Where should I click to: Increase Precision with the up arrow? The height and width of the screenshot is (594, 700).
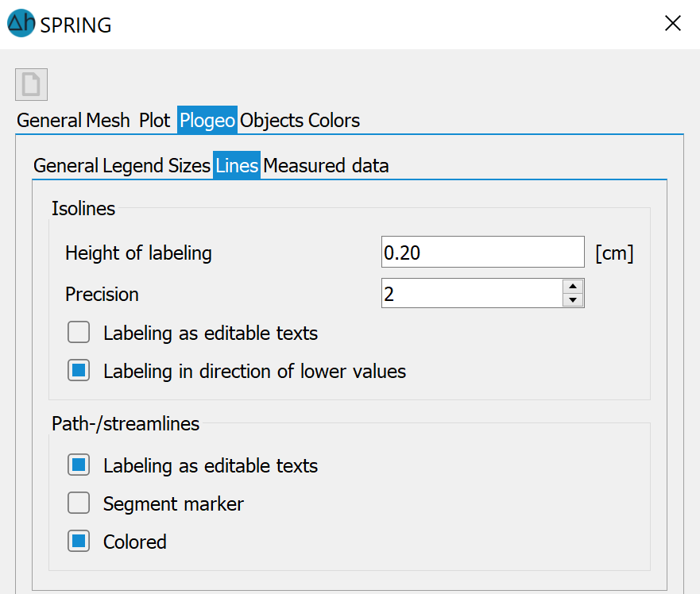[x=573, y=286]
